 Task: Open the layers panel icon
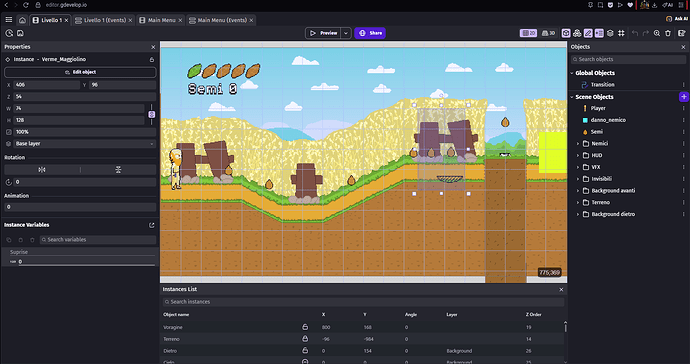point(610,33)
